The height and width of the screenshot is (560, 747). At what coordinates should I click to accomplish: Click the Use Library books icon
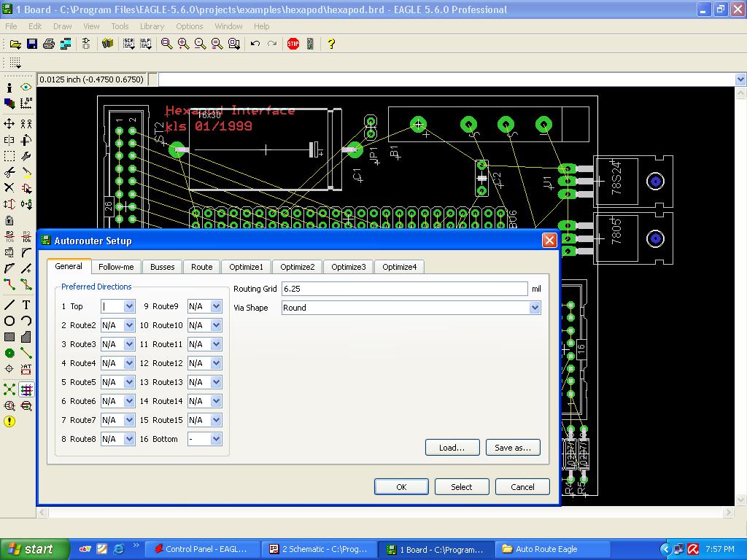[108, 44]
